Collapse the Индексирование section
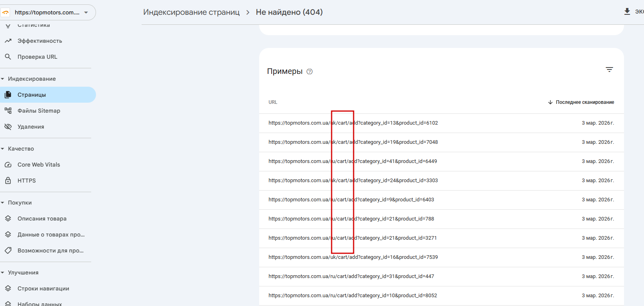 [3, 79]
